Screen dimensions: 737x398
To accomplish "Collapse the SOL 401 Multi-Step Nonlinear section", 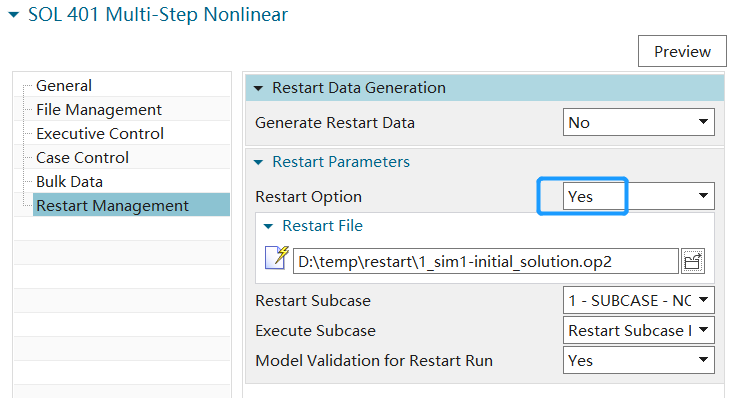I will click(14, 15).
